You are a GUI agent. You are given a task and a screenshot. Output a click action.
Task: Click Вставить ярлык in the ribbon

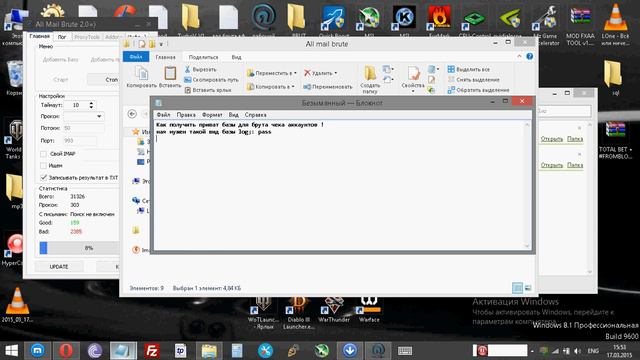click(x=208, y=90)
